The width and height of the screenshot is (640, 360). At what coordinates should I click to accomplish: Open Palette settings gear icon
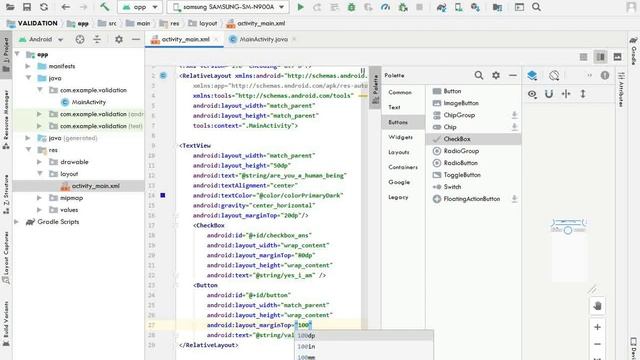(496, 75)
